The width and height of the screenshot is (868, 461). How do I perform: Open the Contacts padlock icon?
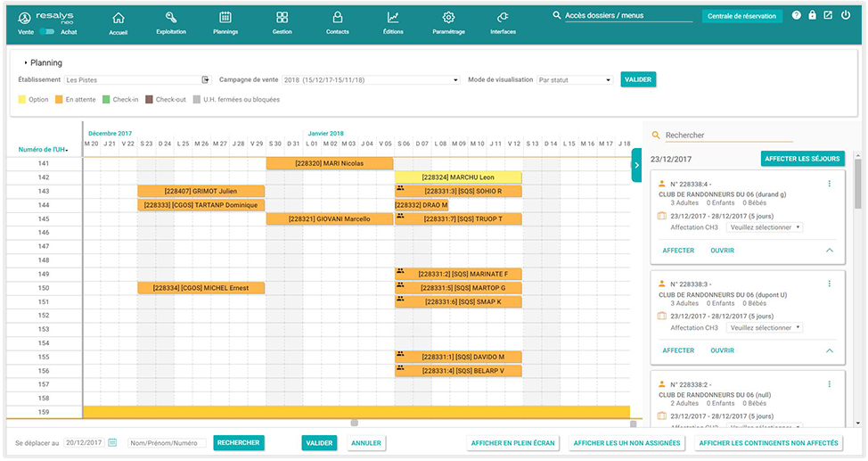click(338, 18)
